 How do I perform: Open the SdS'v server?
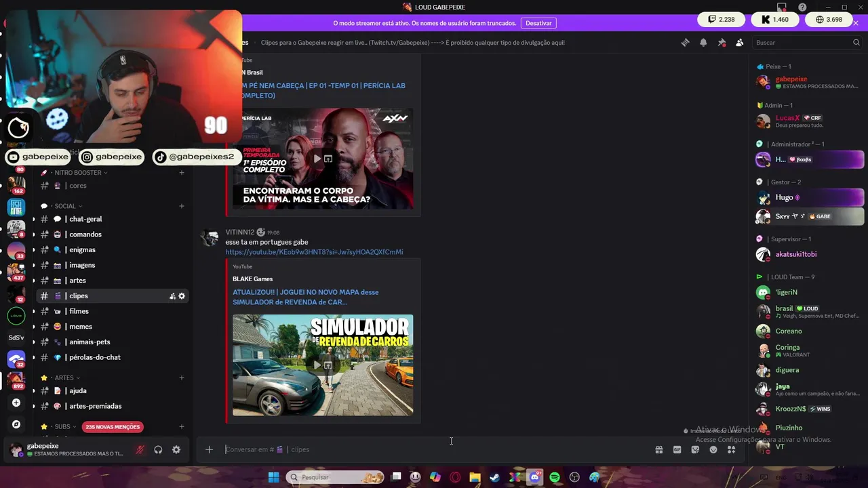tap(16, 338)
